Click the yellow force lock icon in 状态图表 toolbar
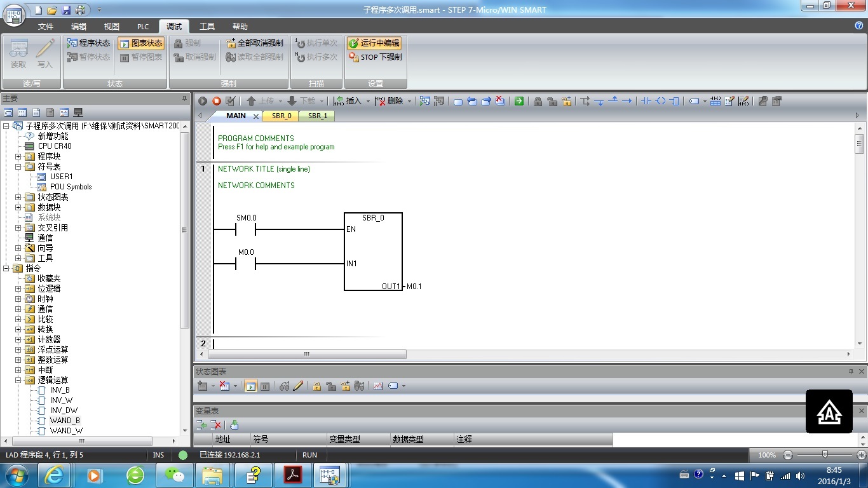 coord(316,386)
